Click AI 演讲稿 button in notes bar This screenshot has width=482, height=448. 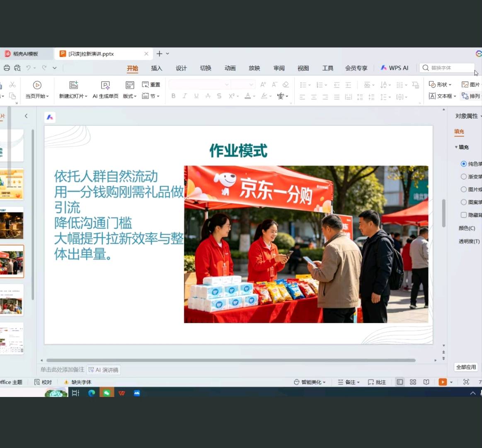104,370
